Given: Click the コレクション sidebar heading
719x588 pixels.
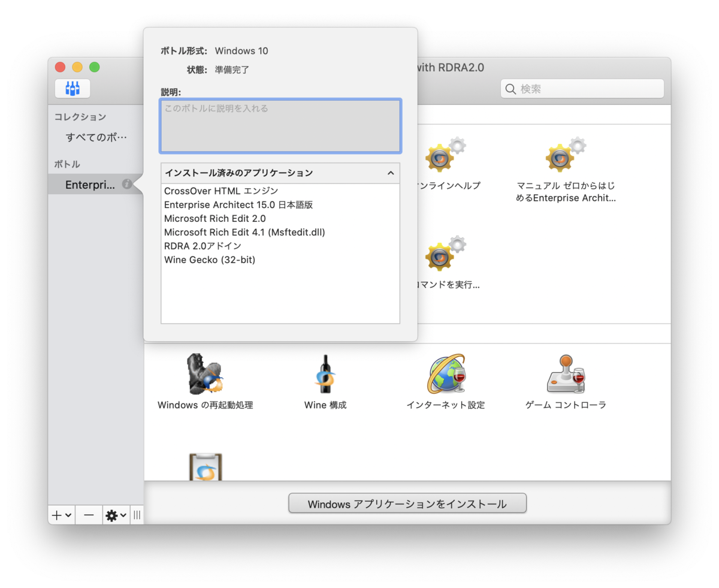Looking at the screenshot, I should [x=80, y=116].
